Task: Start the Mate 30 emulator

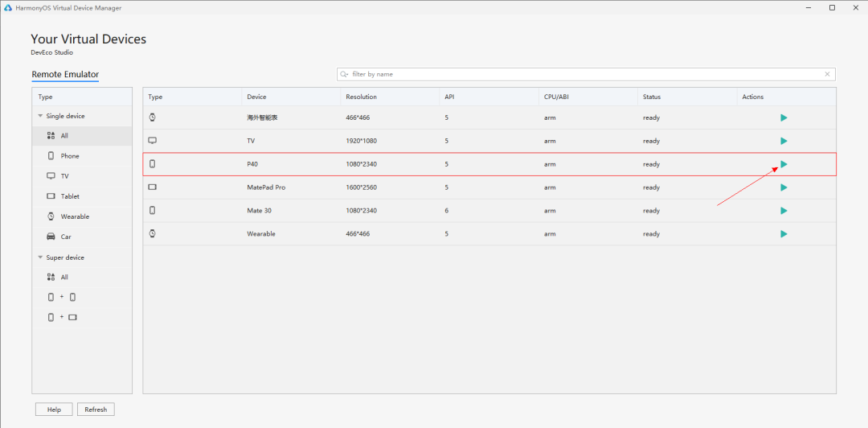Action: click(x=784, y=211)
